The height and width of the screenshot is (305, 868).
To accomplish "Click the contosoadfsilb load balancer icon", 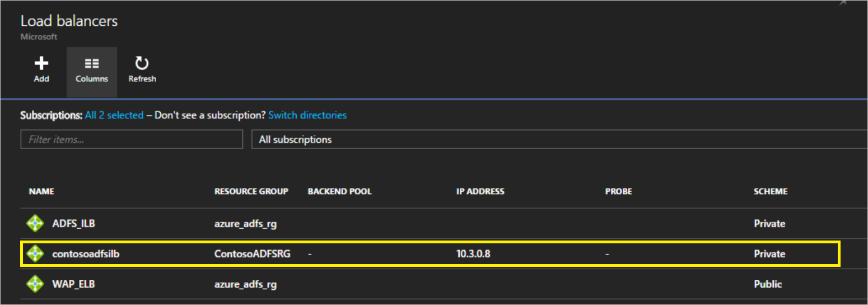I will pyautogui.click(x=35, y=253).
